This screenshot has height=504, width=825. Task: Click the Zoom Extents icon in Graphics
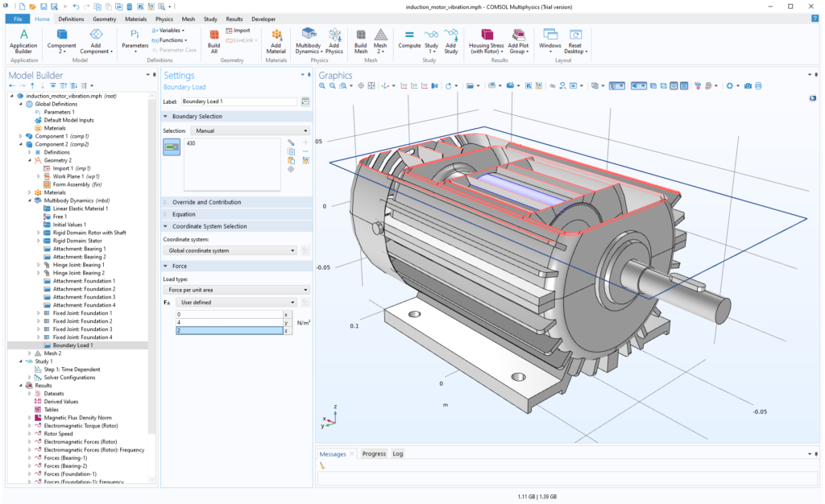click(371, 86)
